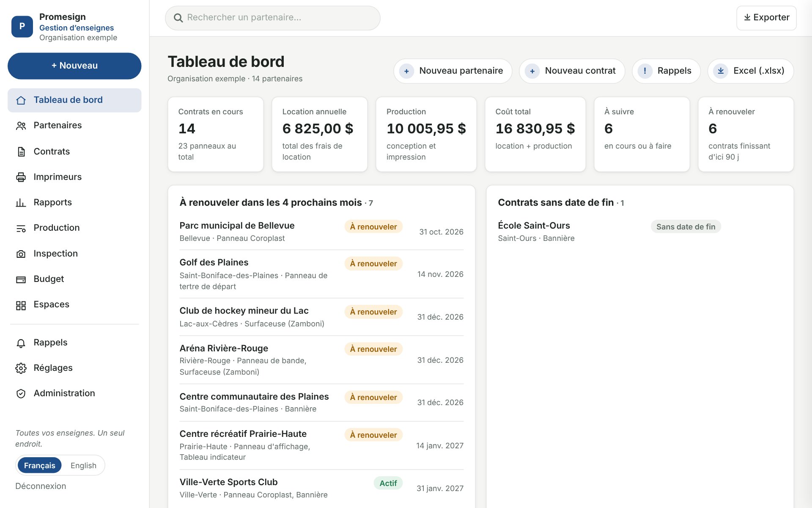812x508 pixels.
Task: Click the Inspection camera icon
Action: [21, 254]
